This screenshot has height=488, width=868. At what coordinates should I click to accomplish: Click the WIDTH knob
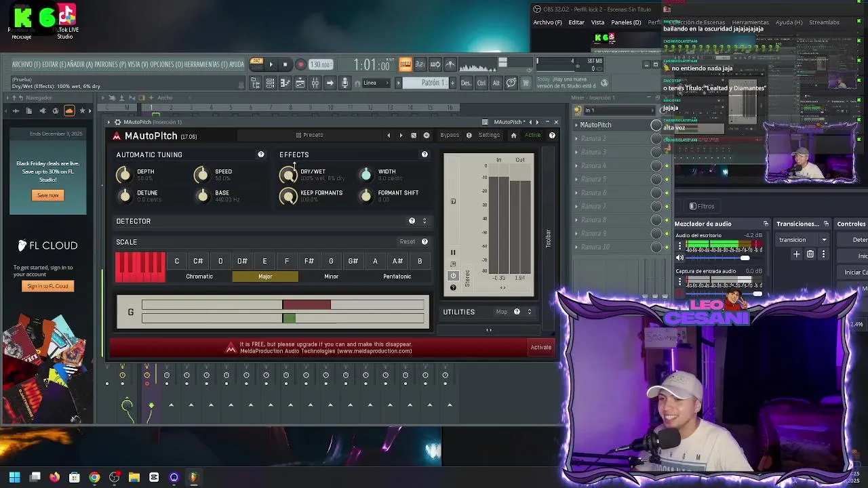pos(366,175)
